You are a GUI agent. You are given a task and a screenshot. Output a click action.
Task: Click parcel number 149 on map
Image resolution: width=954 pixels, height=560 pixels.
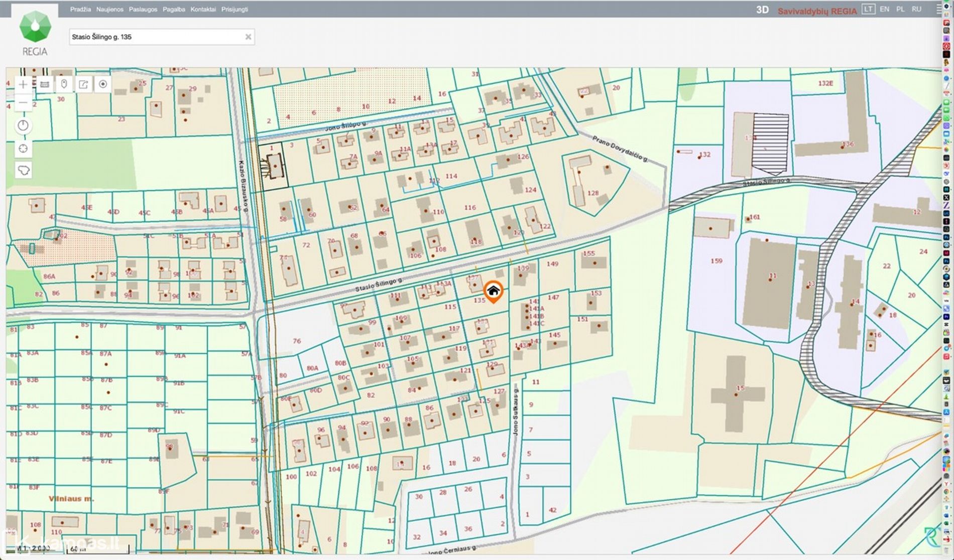coord(552,263)
